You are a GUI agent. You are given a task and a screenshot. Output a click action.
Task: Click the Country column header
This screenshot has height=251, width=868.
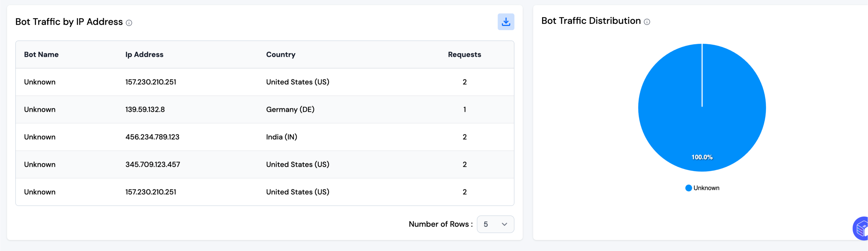pyautogui.click(x=280, y=55)
